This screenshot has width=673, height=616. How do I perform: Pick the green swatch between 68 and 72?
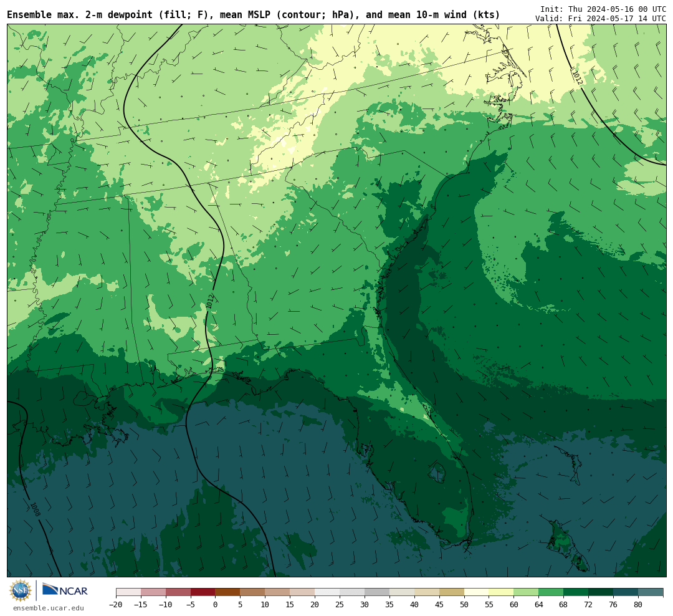point(576,592)
